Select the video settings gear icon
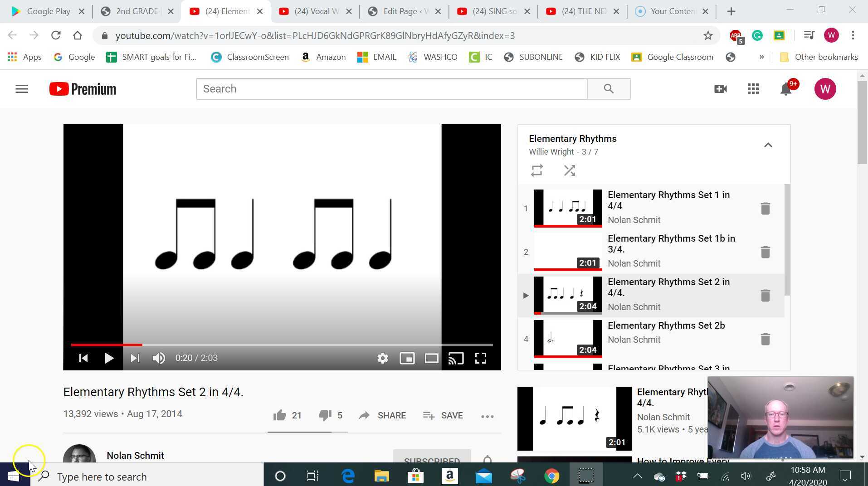The height and width of the screenshot is (486, 868). tap(383, 358)
